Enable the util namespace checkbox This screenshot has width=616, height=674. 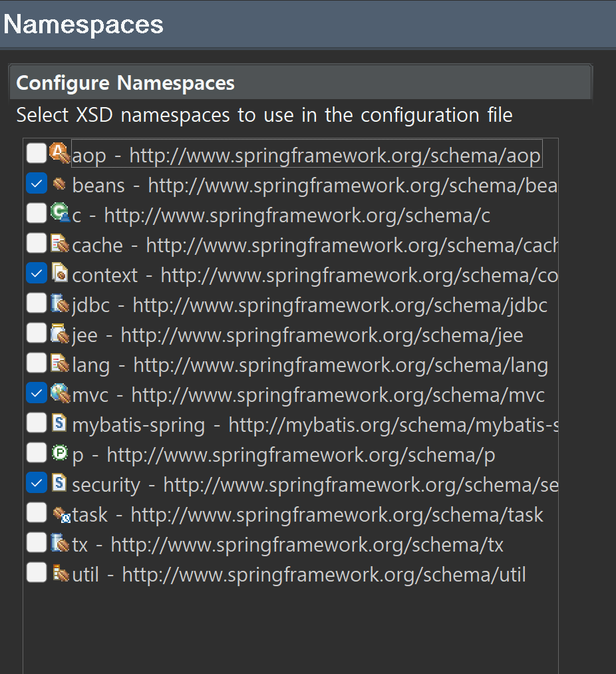click(x=37, y=573)
